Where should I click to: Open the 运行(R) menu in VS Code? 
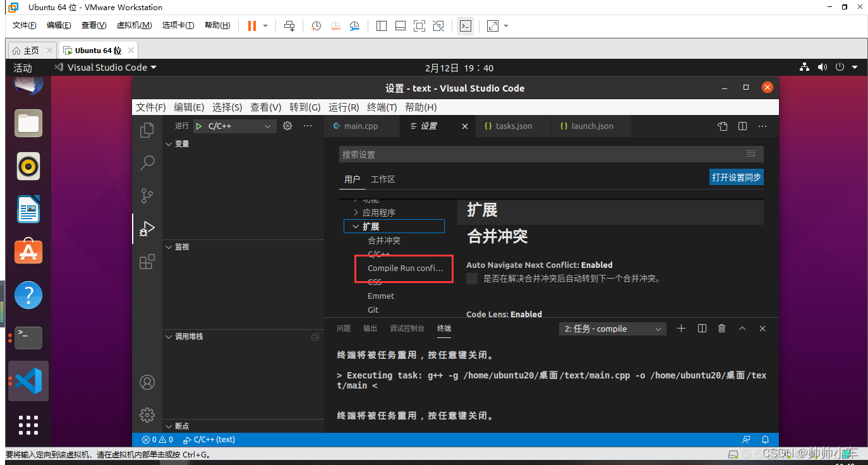344,107
